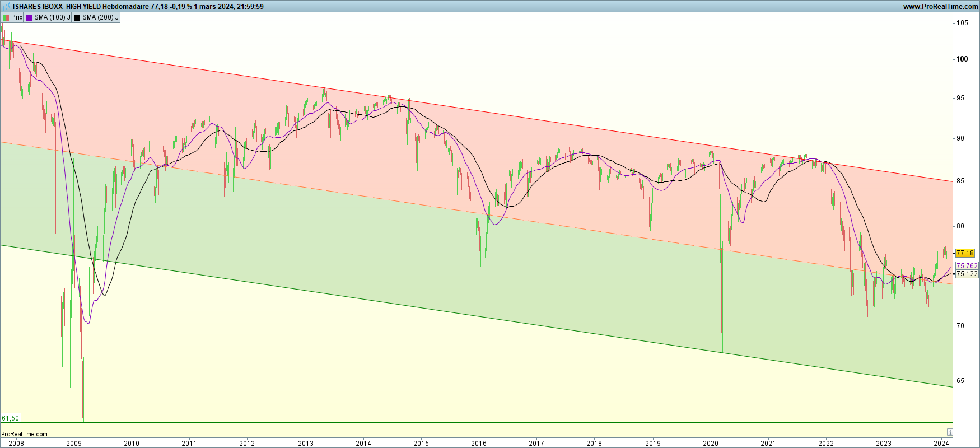Click the 2024 label on time axis
The width and height of the screenshot is (980, 448).
click(x=941, y=443)
